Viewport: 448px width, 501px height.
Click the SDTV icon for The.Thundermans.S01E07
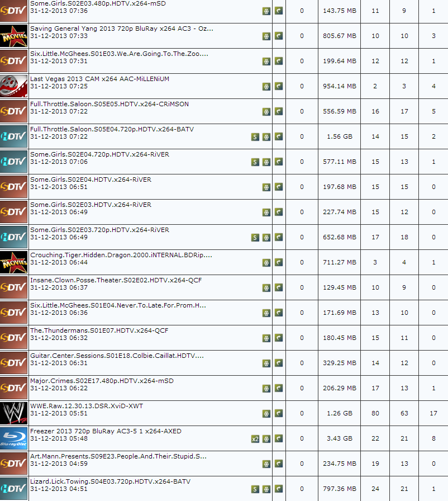click(x=14, y=338)
